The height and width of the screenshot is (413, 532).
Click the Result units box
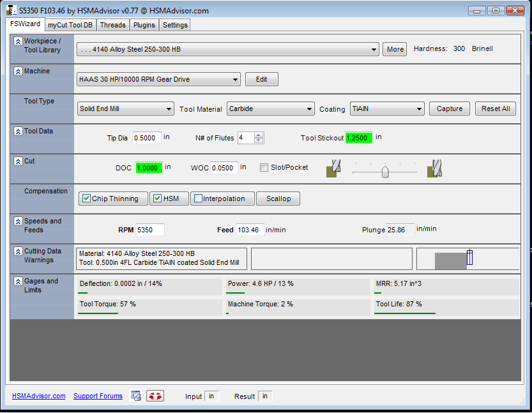[265, 396]
